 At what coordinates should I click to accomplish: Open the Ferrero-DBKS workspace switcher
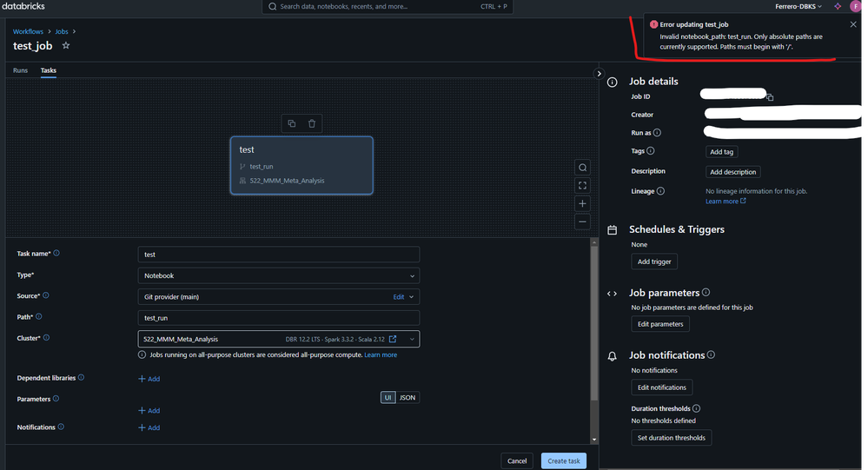(798, 6)
